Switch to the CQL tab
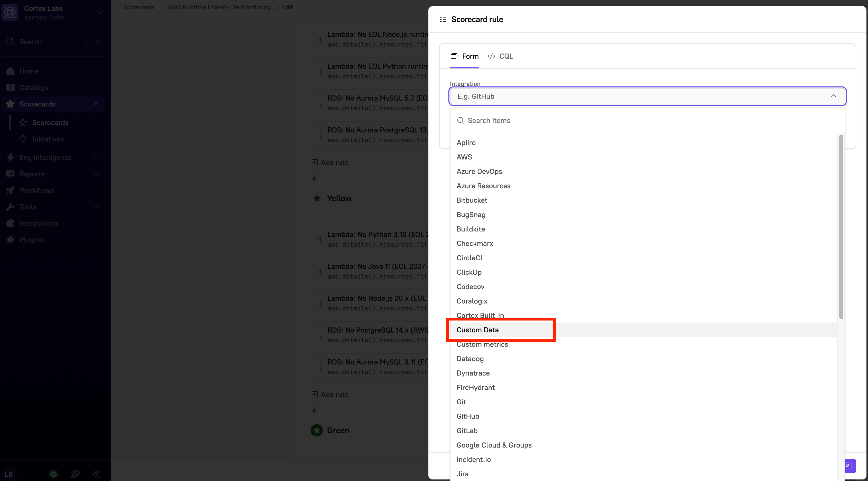 (500, 56)
